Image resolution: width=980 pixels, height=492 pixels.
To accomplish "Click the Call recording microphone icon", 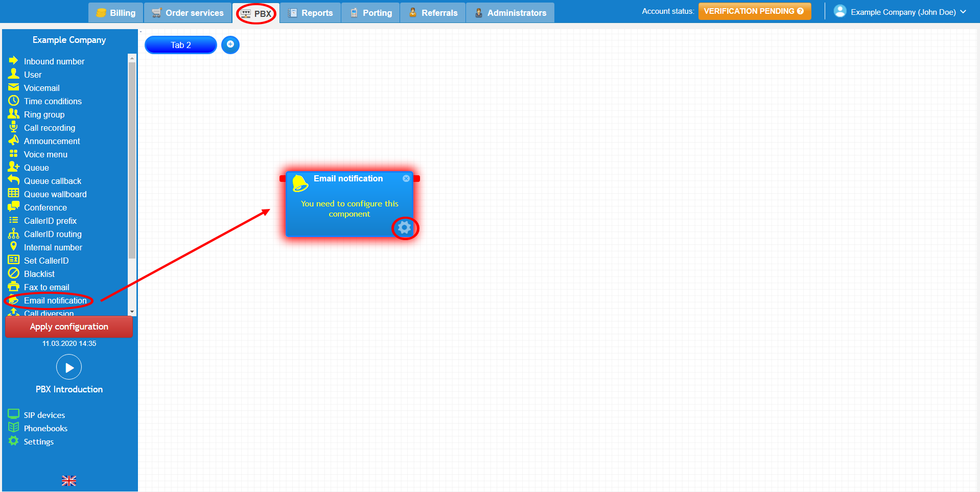I will pyautogui.click(x=13, y=127).
